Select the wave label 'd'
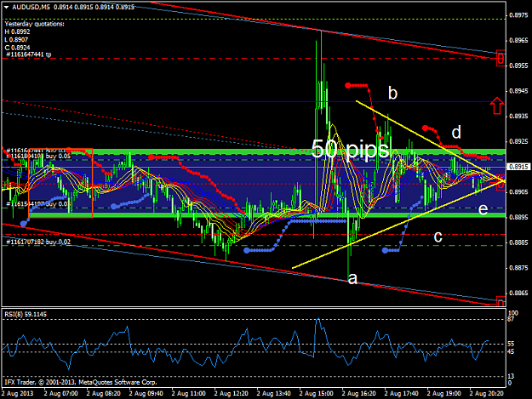532x399 pixels. pos(456,132)
